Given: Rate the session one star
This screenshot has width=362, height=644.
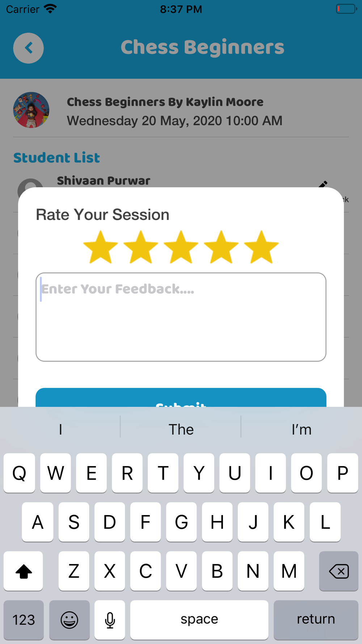Looking at the screenshot, I should coord(101,247).
